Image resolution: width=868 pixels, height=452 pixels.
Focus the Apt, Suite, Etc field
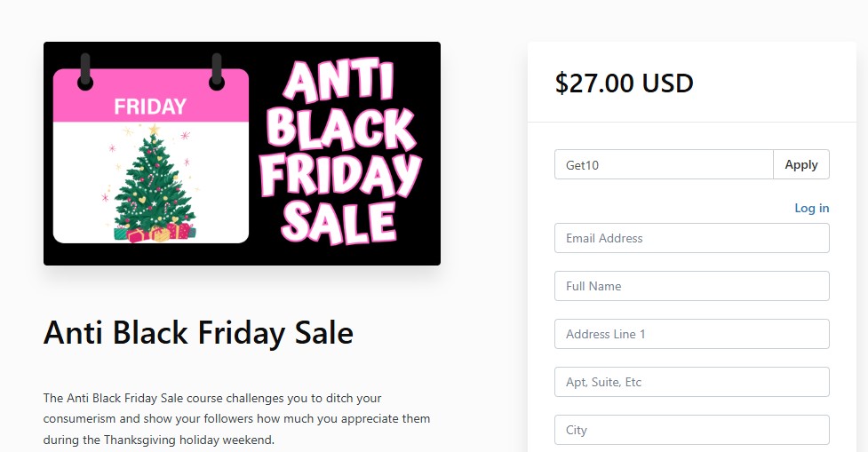(x=691, y=382)
